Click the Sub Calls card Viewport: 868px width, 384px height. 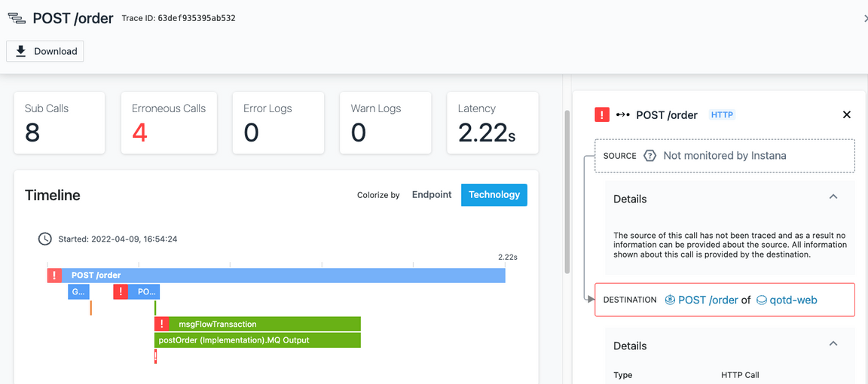pyautogui.click(x=60, y=123)
